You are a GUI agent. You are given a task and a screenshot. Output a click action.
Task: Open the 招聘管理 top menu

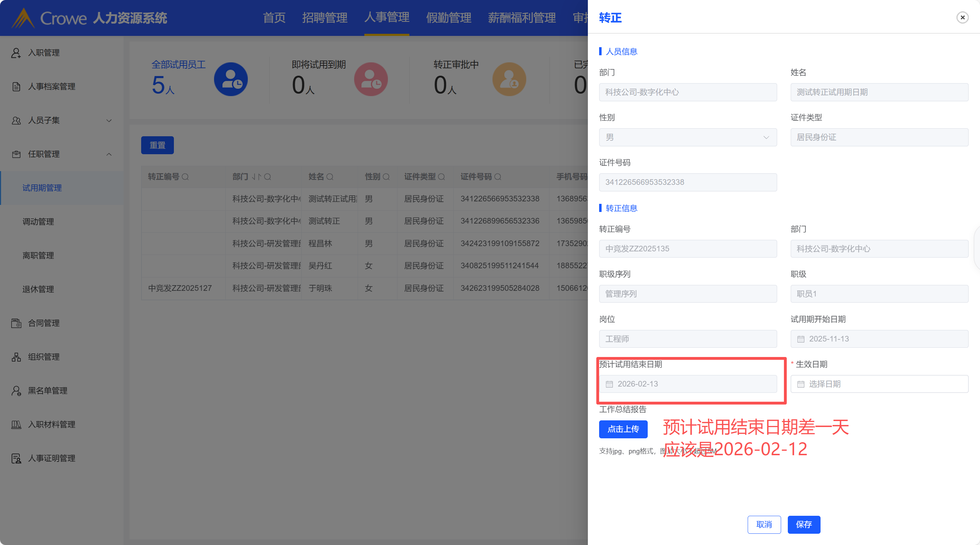(x=325, y=18)
